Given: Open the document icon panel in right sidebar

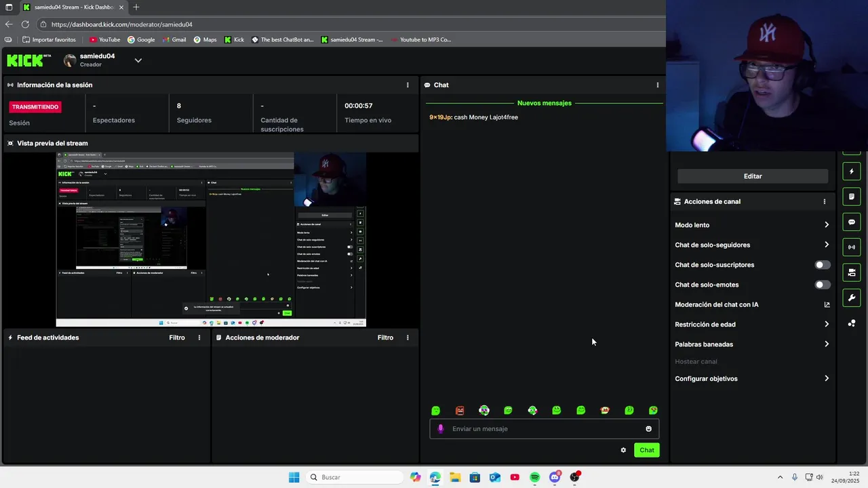Looking at the screenshot, I should (852, 197).
